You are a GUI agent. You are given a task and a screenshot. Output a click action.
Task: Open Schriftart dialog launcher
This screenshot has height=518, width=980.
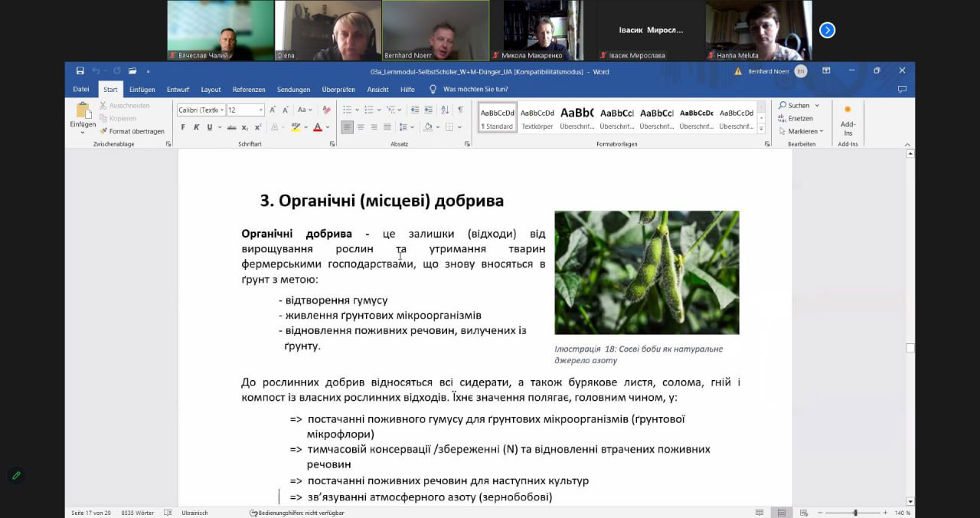click(x=332, y=144)
